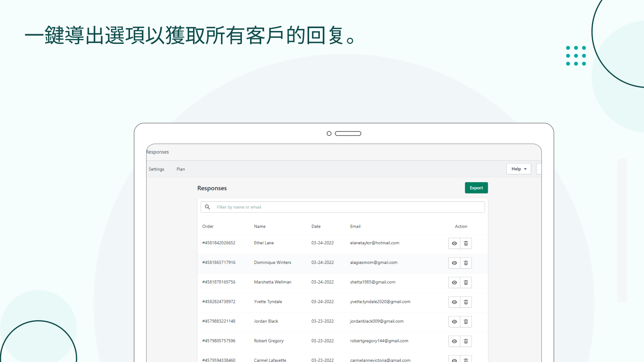
Task: Click Ethel Lane's date 03-24-2022
Action: tap(322, 243)
